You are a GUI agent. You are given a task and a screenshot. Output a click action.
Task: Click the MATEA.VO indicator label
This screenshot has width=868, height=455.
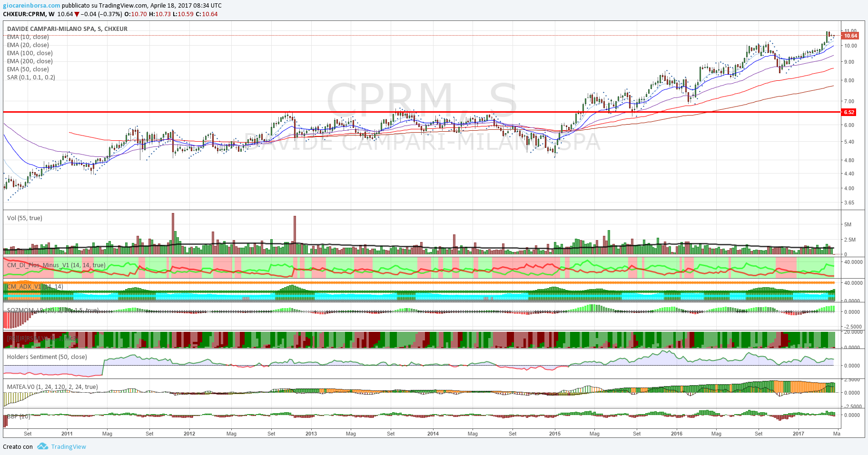(52, 387)
